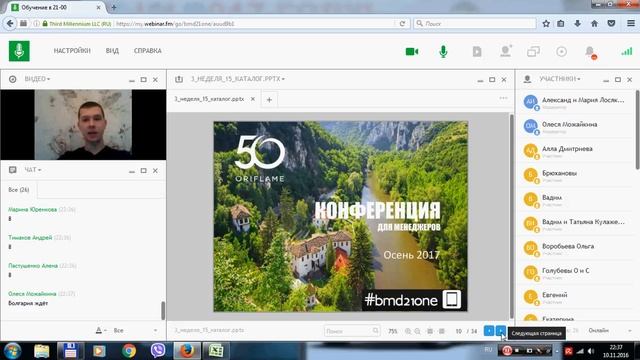
Task: Select the 3_неделя_15_каталог.pptx tab
Action: (209, 99)
